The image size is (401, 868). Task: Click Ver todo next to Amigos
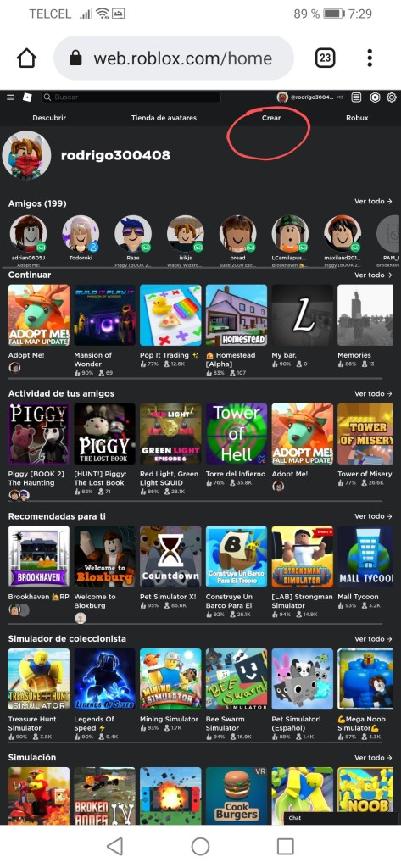point(373,202)
